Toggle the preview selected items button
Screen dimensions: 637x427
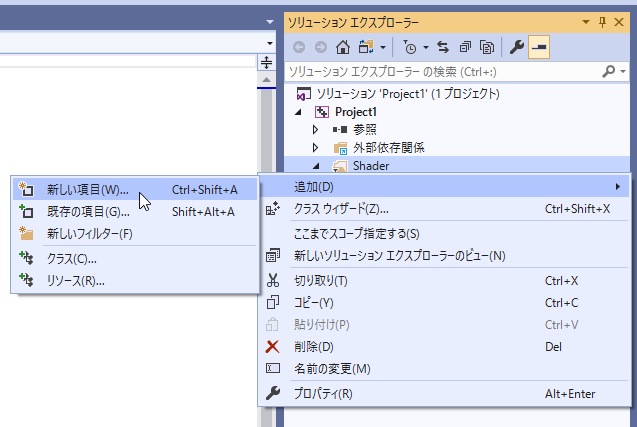(x=539, y=48)
